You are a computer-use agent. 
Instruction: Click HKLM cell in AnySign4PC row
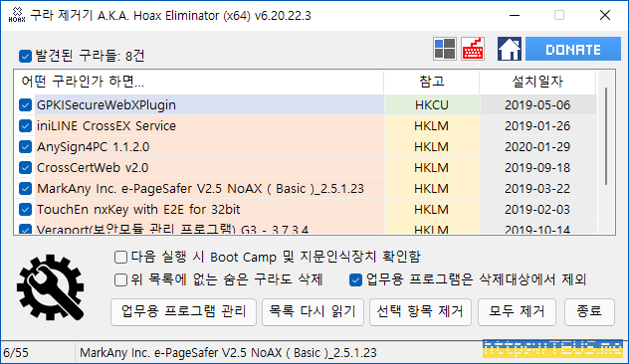pyautogui.click(x=432, y=147)
